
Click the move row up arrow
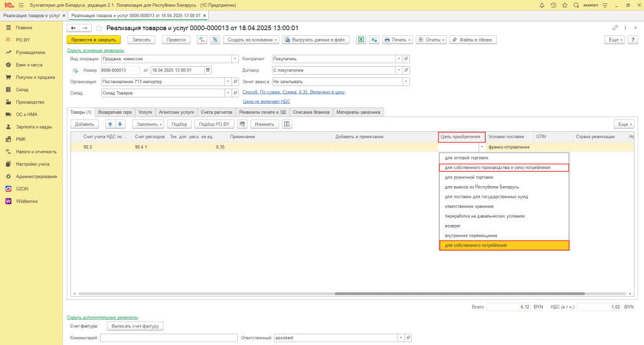click(x=111, y=124)
